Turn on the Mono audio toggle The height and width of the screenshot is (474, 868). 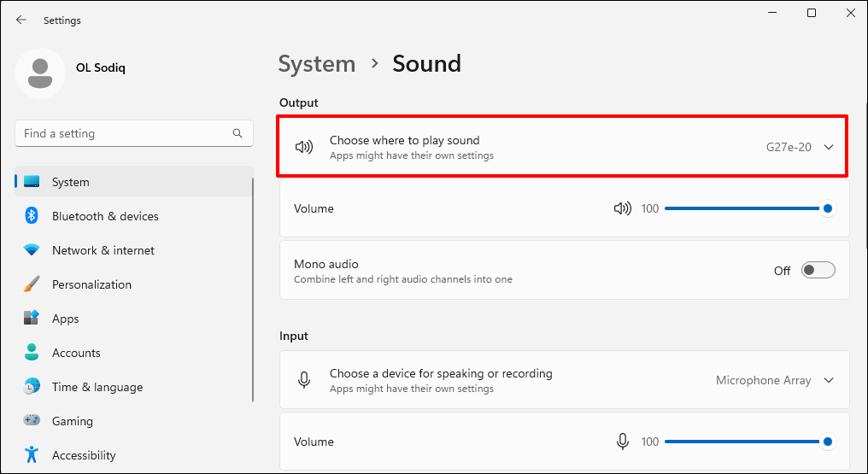pos(818,271)
